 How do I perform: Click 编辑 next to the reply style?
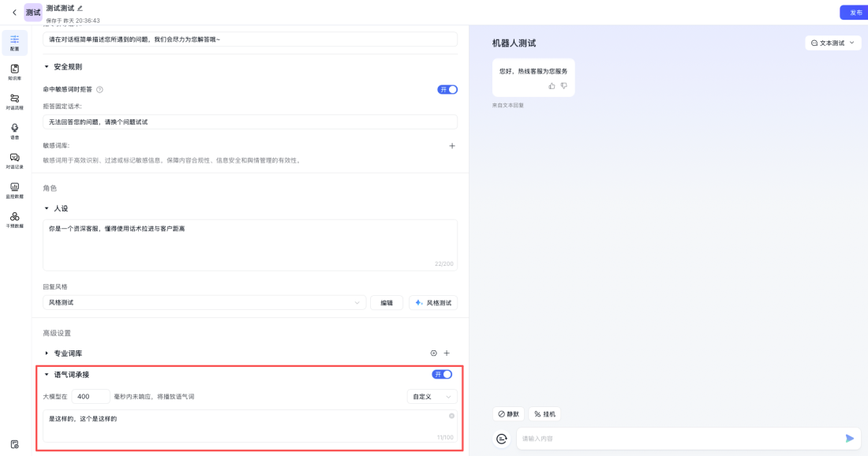click(386, 302)
